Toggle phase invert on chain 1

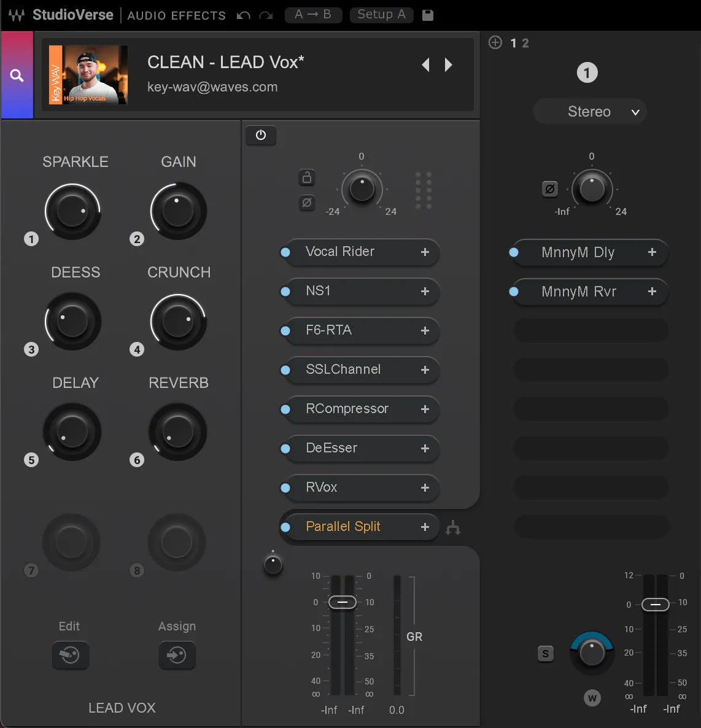click(x=550, y=189)
